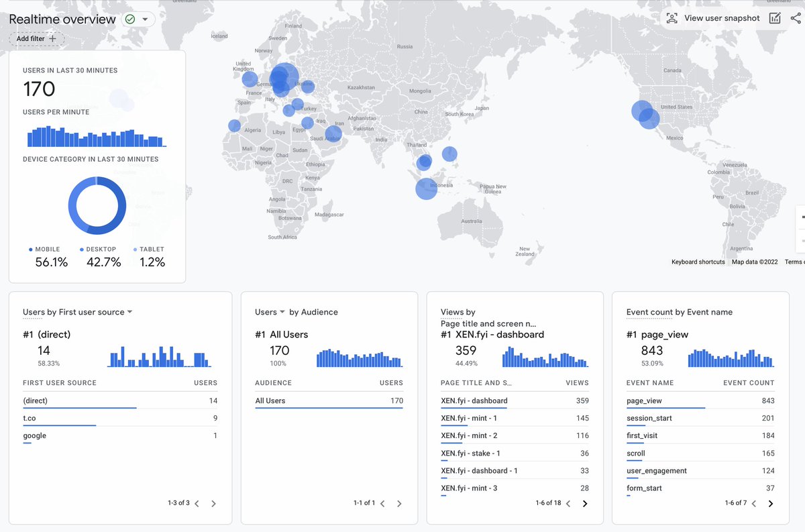Click the EVENT COUNT column header
805x532 pixels.
tap(749, 382)
